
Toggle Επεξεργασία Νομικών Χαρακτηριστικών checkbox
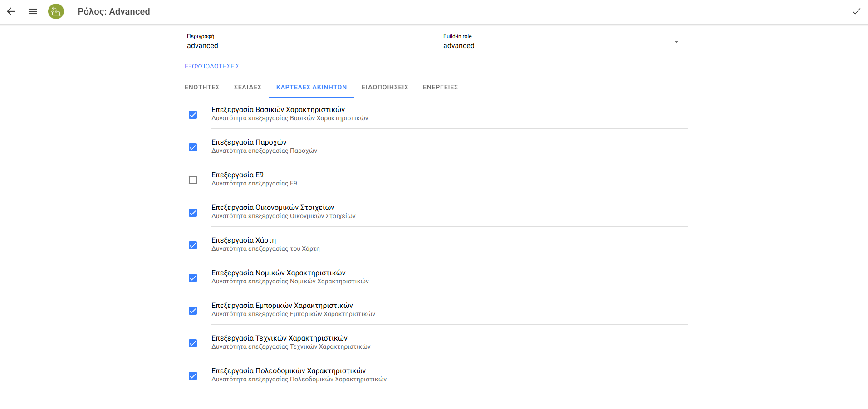pos(193,278)
